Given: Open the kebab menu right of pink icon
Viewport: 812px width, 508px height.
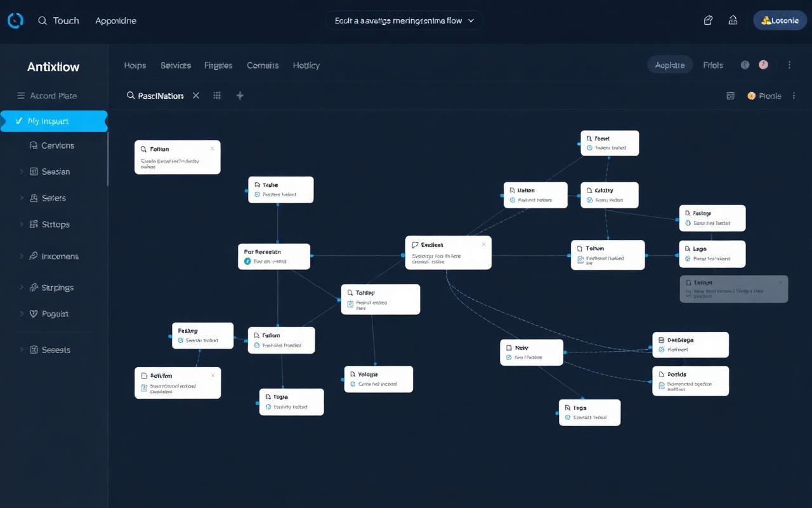Looking at the screenshot, I should (x=789, y=65).
